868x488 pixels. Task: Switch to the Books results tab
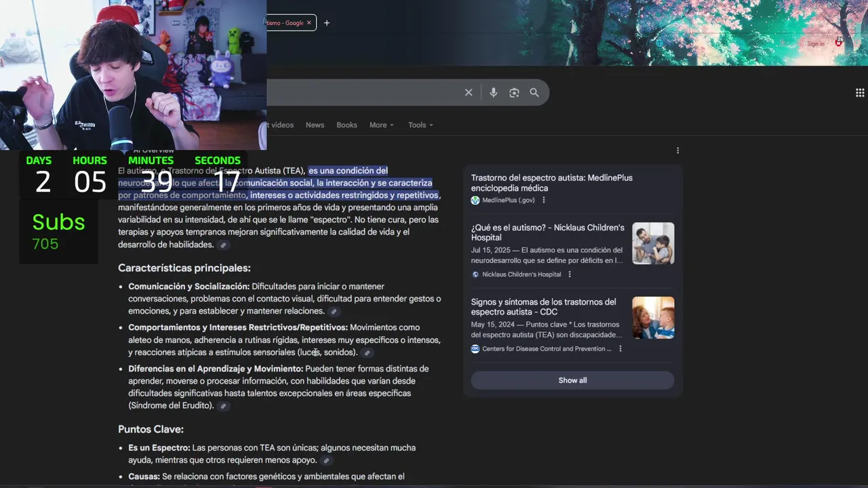pos(347,125)
